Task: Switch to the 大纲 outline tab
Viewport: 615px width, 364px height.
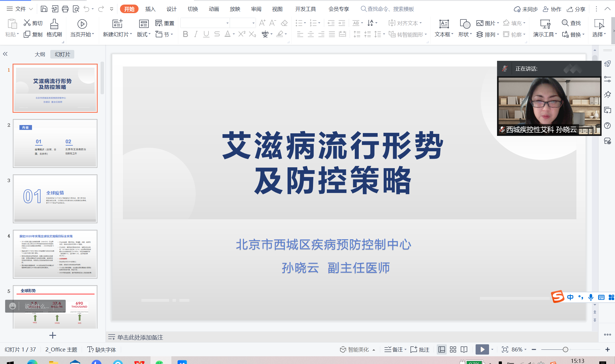Action: pyautogui.click(x=40, y=54)
